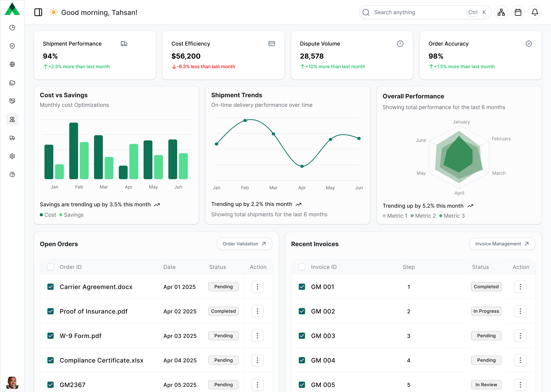The height and width of the screenshot is (392, 551).
Task: Click the help question mark icon in sidebar
Action: pyautogui.click(x=12, y=175)
